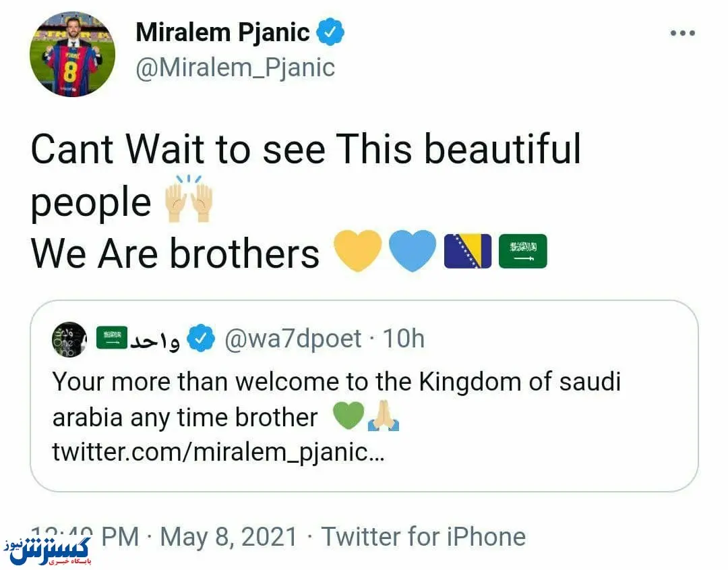The image size is (728, 570).
Task: Click the Saudi flag emoji in wa7dpoet's name
Action: [111, 337]
